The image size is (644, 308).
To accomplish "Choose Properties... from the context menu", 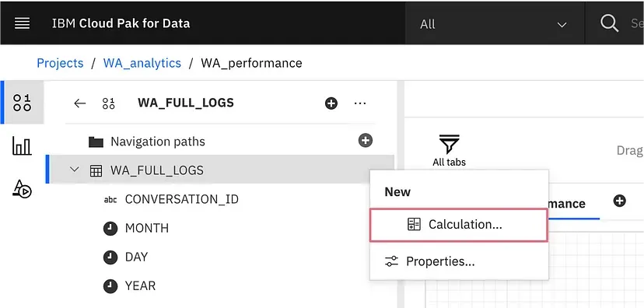I will [x=459, y=261].
